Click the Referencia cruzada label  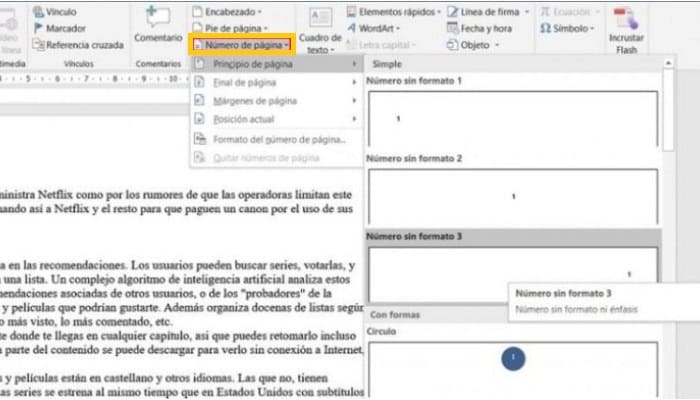(x=85, y=45)
